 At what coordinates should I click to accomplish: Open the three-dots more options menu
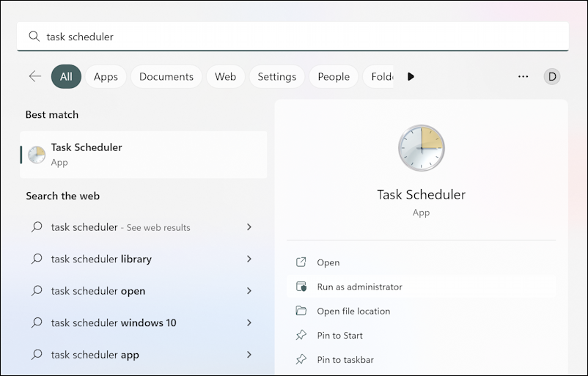click(523, 76)
